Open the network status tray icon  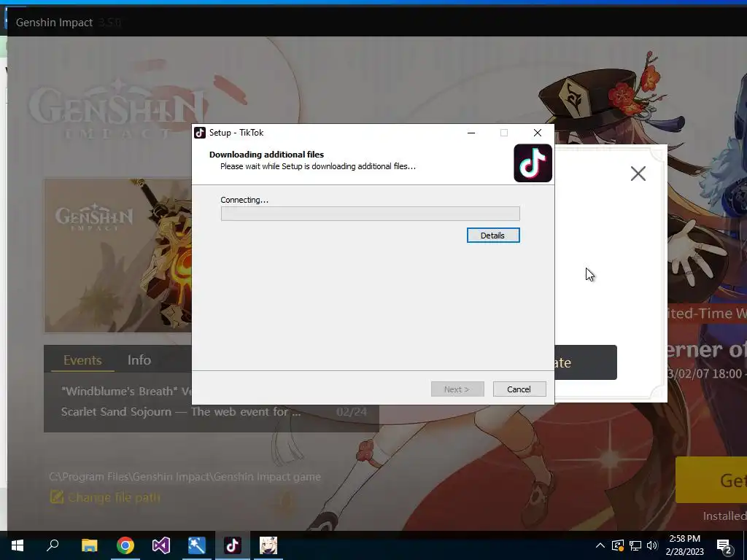[x=635, y=545]
